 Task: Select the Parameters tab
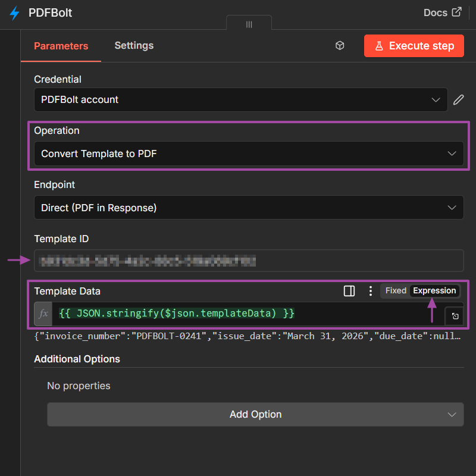coord(61,45)
